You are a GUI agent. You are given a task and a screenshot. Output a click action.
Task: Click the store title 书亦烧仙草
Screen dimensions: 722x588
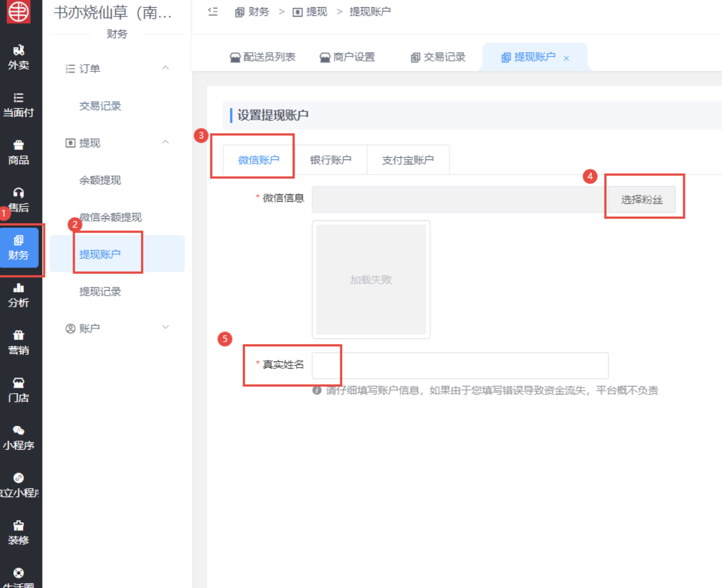113,12
